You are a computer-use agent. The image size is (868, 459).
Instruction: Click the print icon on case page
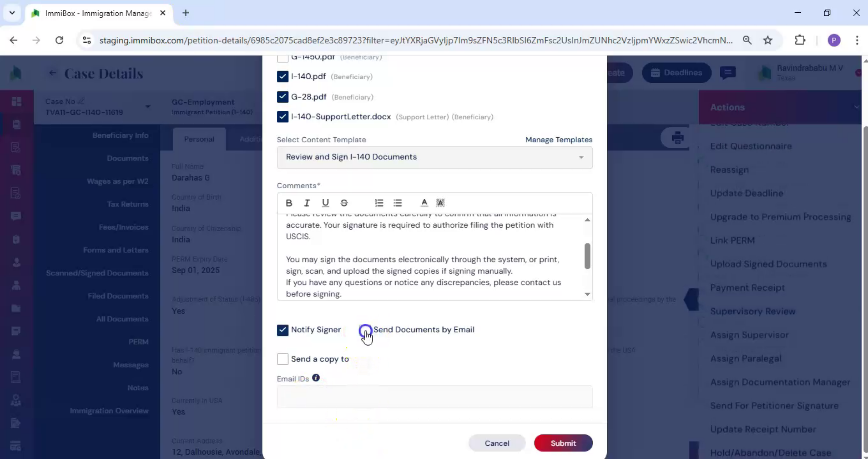677,138
